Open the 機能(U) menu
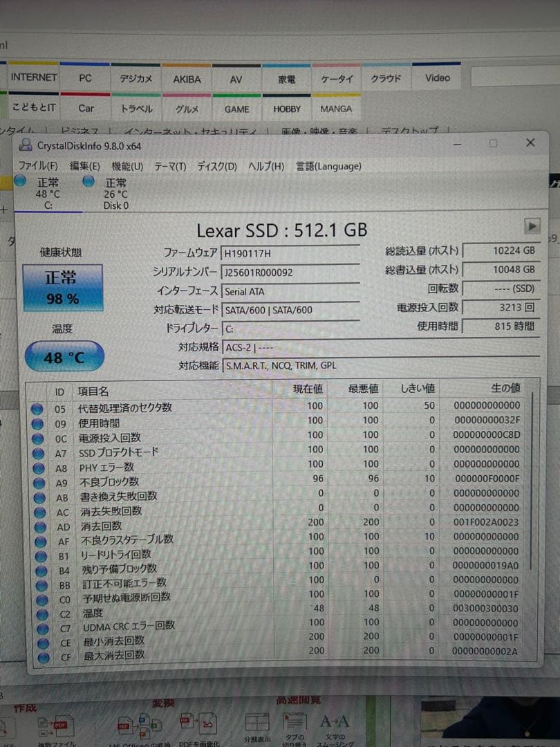 (x=127, y=166)
